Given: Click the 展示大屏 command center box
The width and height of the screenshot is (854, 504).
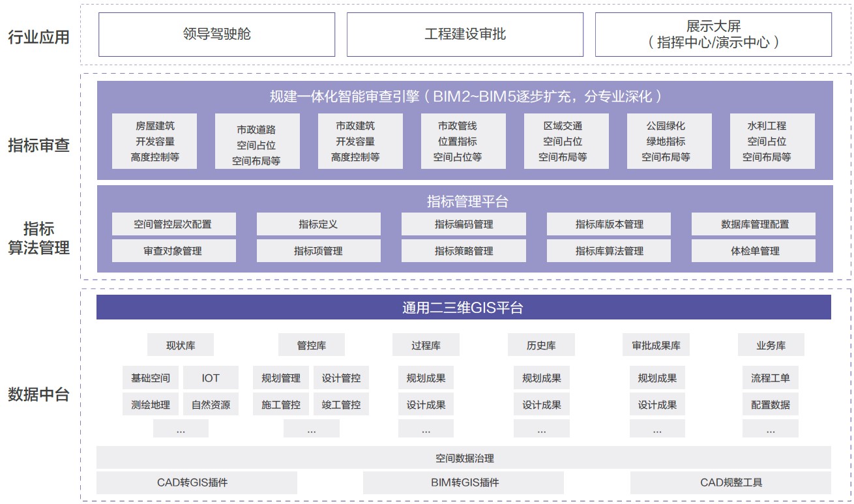Looking at the screenshot, I should pyautogui.click(x=713, y=35).
